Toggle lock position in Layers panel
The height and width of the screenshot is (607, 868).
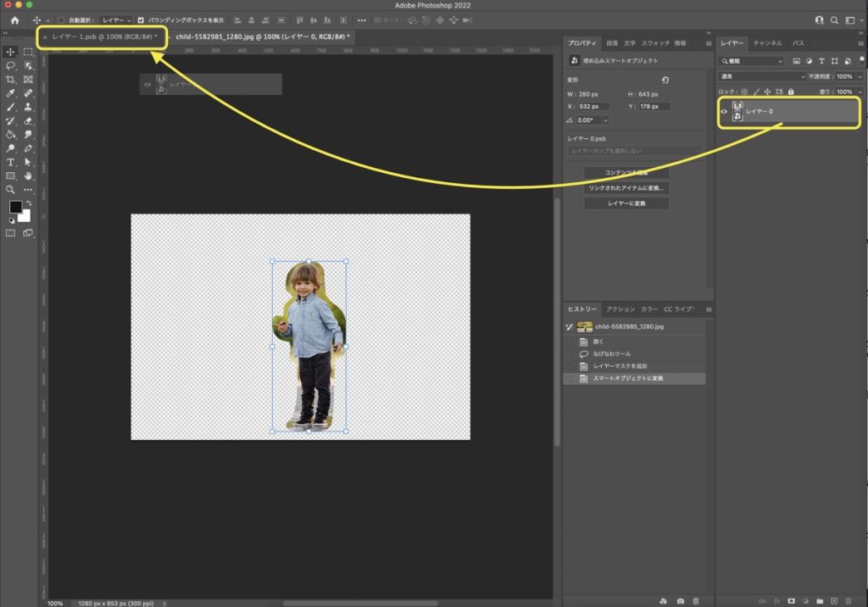click(x=767, y=92)
